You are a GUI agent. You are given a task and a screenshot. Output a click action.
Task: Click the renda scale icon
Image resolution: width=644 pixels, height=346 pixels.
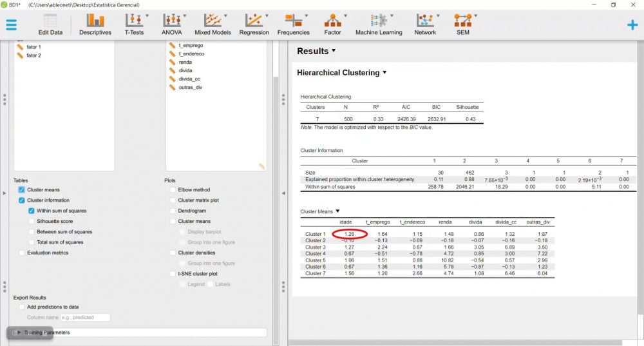(172, 62)
